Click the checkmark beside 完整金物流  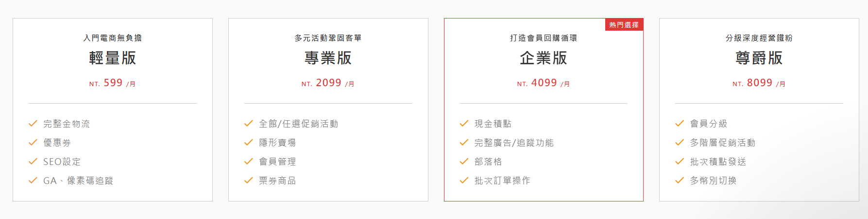click(x=33, y=124)
